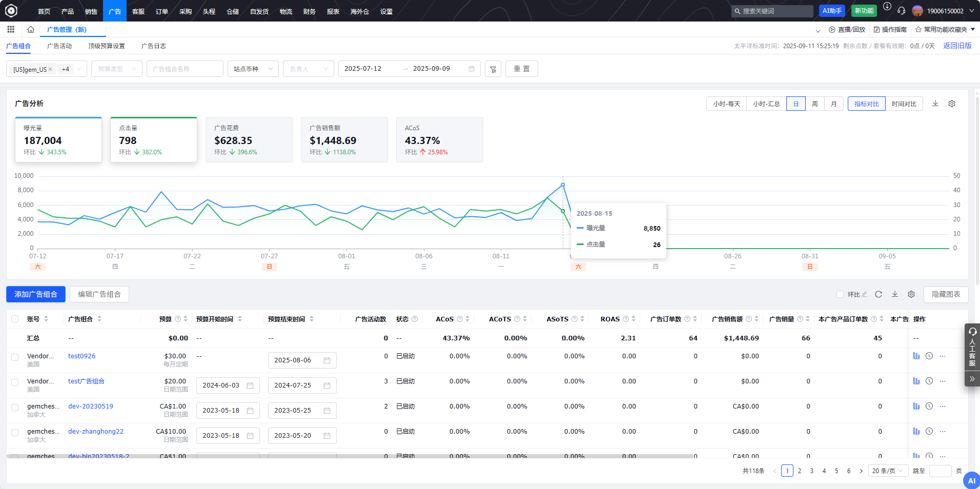
Task: Switch to the 广告活动 tab
Action: coord(59,46)
